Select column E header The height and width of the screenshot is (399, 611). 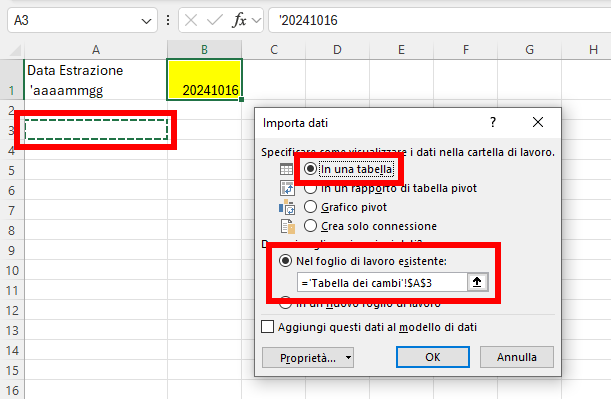coord(401,50)
